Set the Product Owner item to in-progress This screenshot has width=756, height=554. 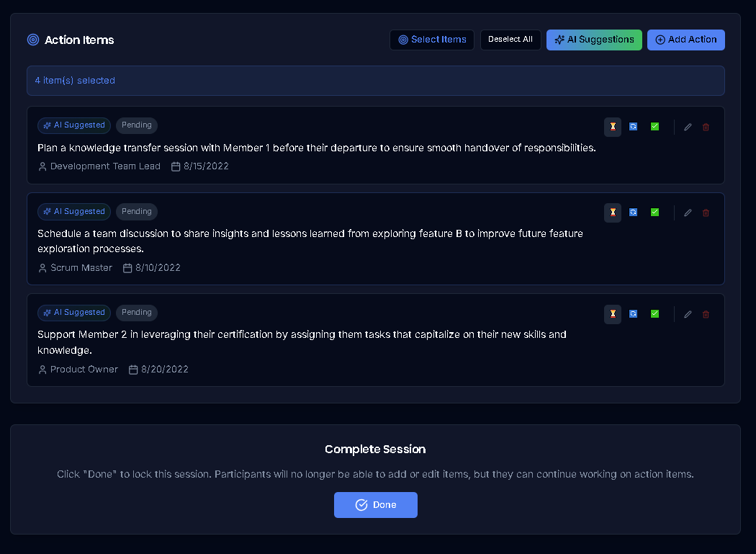pos(633,314)
